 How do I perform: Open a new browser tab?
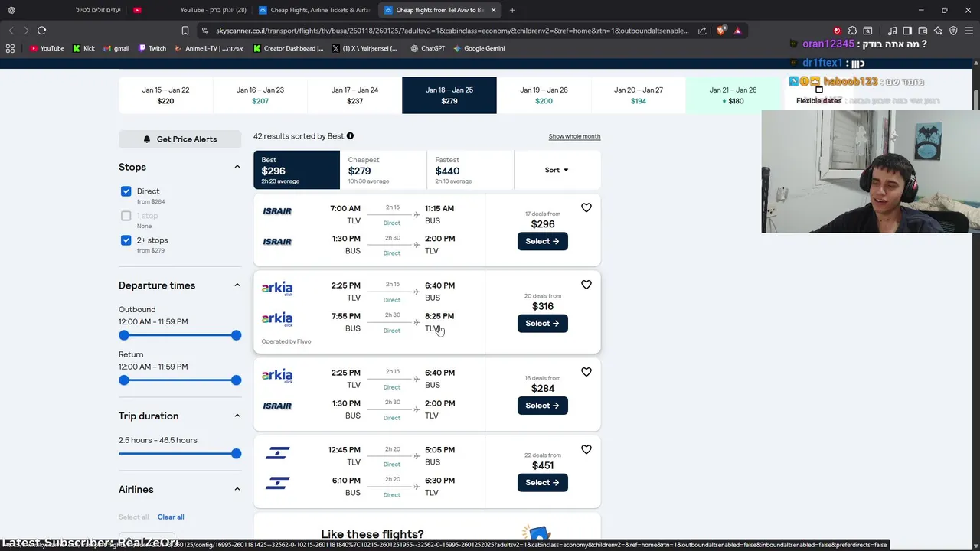click(512, 10)
